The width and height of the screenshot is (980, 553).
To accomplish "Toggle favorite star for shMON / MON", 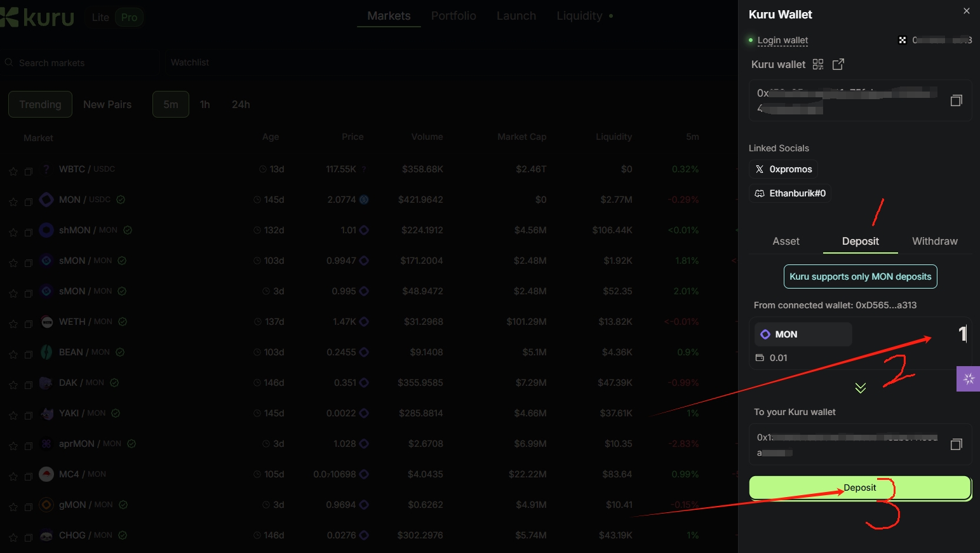I will pyautogui.click(x=13, y=232).
